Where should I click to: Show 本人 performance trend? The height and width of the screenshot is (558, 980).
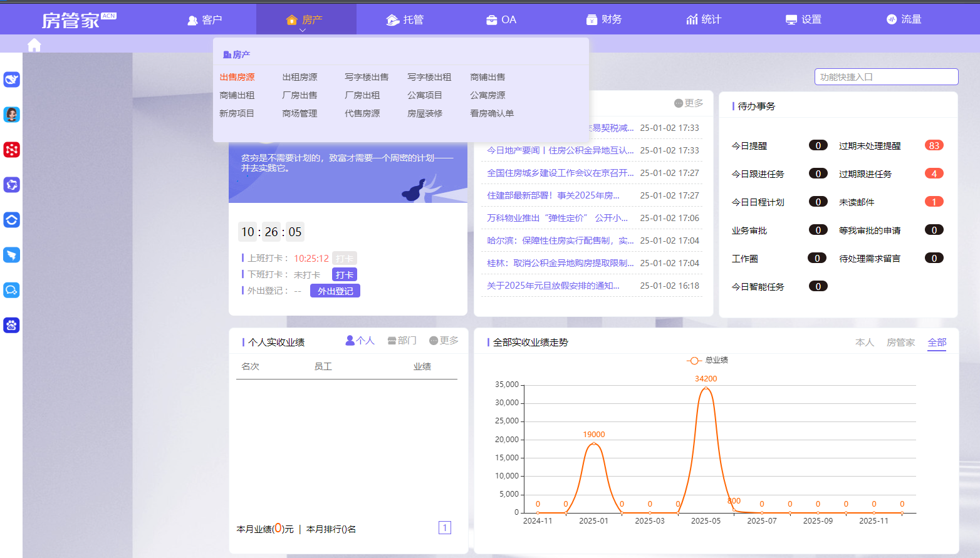864,343
